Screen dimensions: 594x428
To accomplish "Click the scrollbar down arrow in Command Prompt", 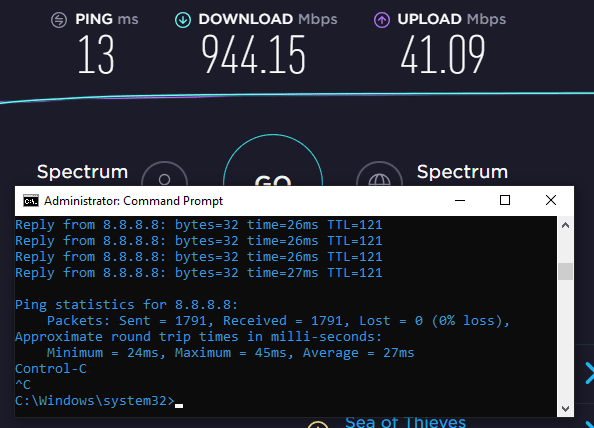I will (x=566, y=408).
